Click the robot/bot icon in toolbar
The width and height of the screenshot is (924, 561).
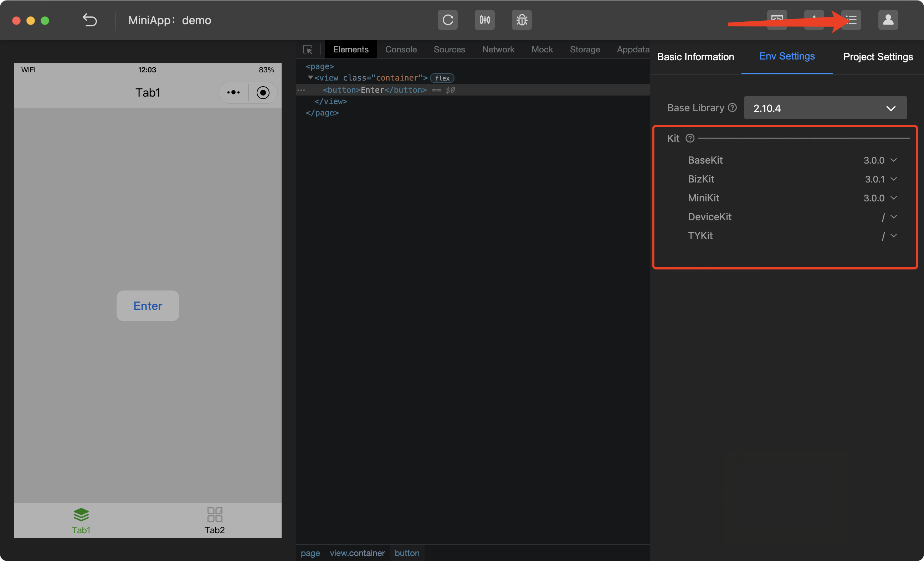522,19
